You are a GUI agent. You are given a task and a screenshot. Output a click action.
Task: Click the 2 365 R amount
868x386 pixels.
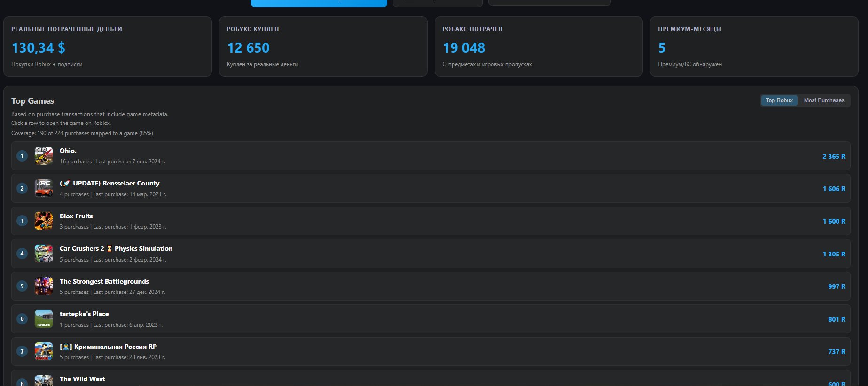(834, 156)
